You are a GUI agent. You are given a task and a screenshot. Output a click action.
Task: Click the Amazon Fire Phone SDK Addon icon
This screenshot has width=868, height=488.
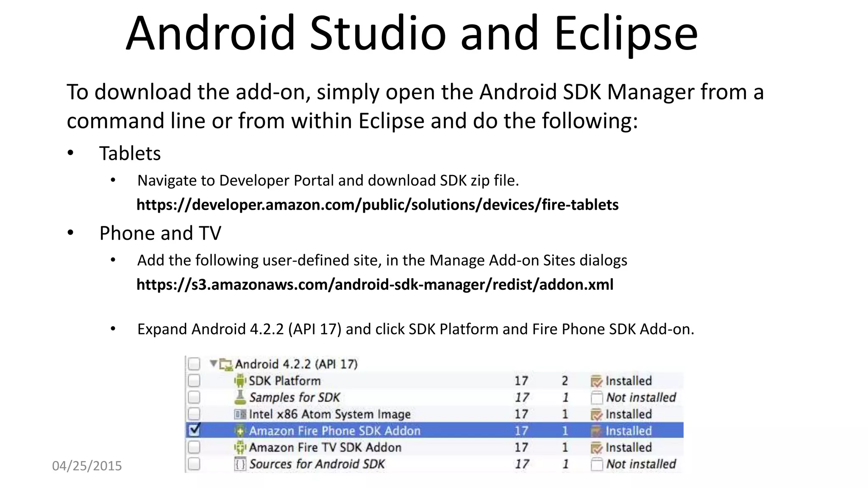(x=240, y=431)
